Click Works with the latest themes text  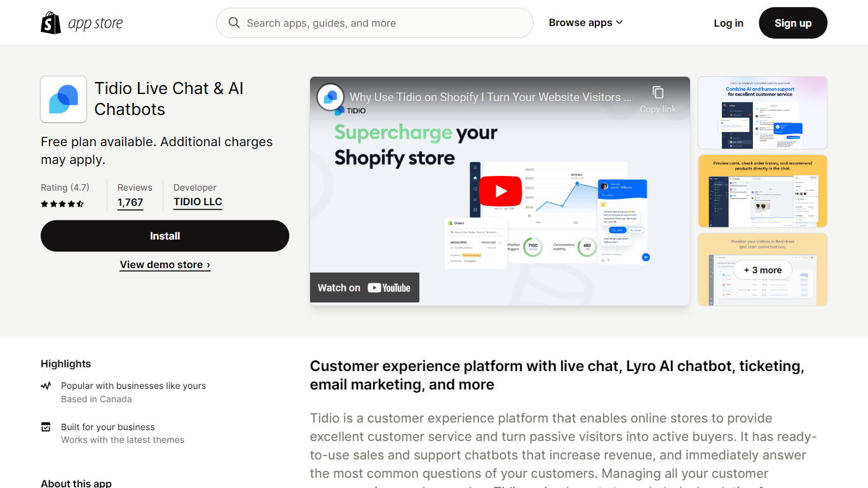pyautogui.click(x=123, y=440)
